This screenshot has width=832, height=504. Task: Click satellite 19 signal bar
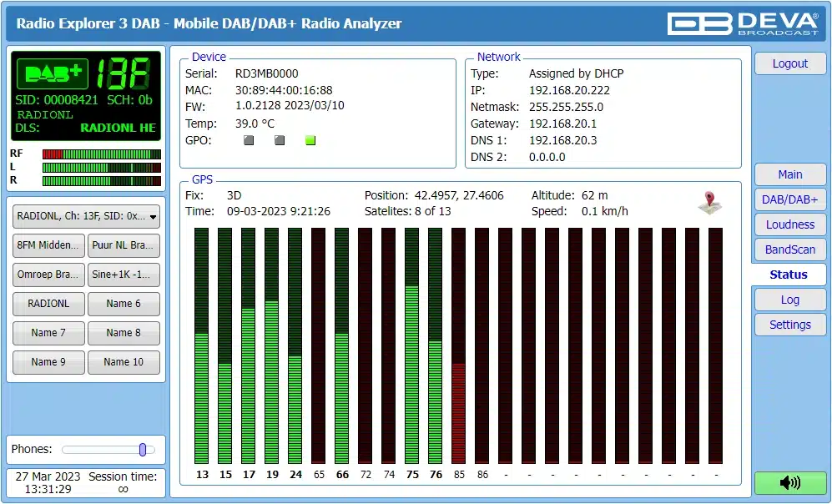click(272, 346)
